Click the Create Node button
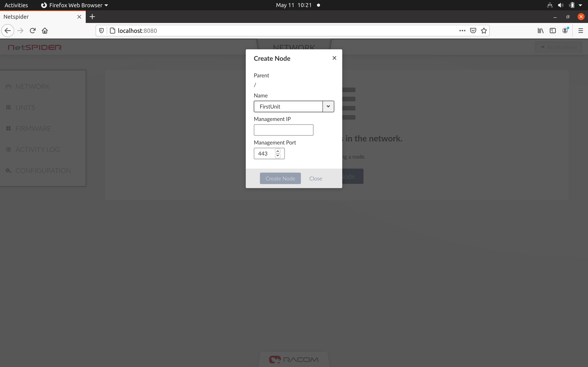 coord(280,178)
